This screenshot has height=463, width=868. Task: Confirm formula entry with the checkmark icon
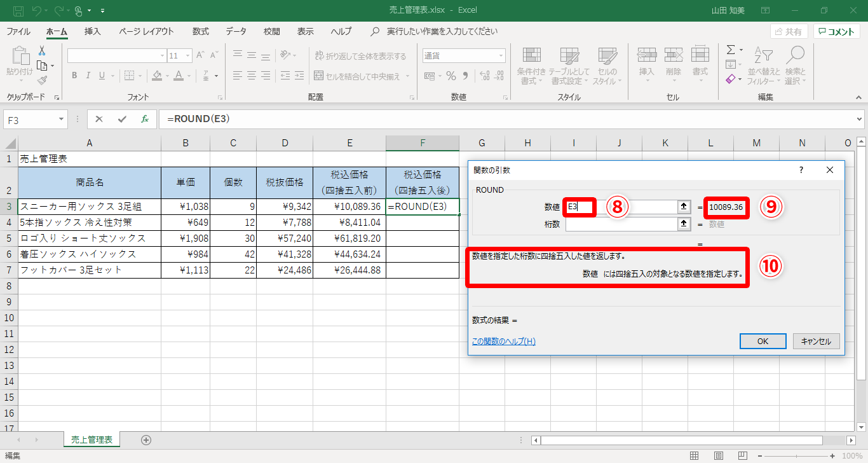click(x=122, y=119)
